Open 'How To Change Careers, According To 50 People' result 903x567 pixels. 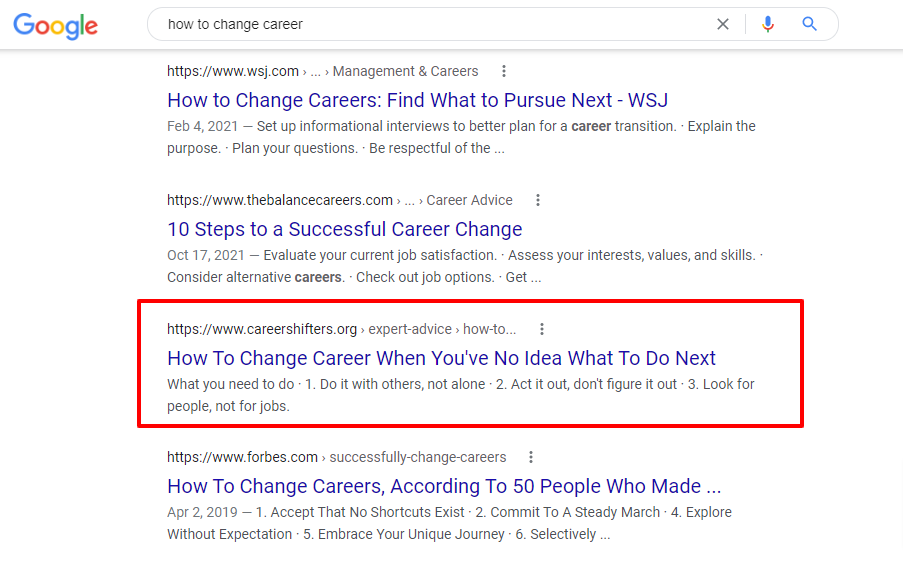point(444,486)
